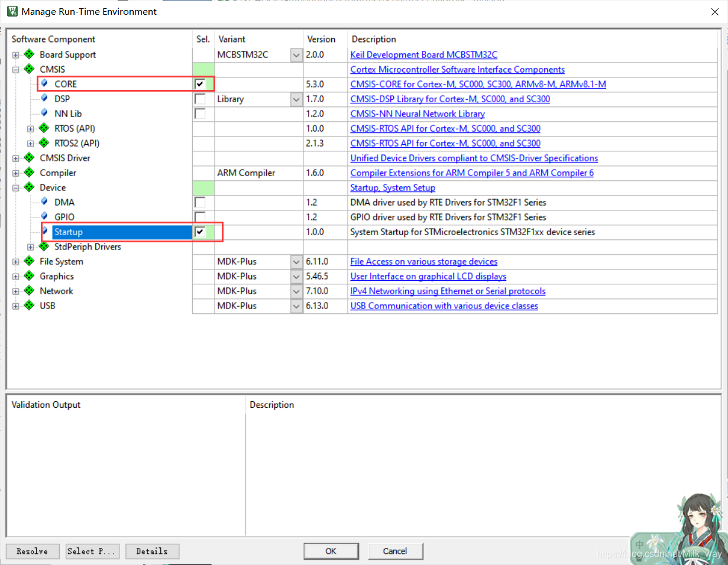This screenshot has width=728, height=565.
Task: Click the blue GPIO component icon
Action: [x=44, y=217]
